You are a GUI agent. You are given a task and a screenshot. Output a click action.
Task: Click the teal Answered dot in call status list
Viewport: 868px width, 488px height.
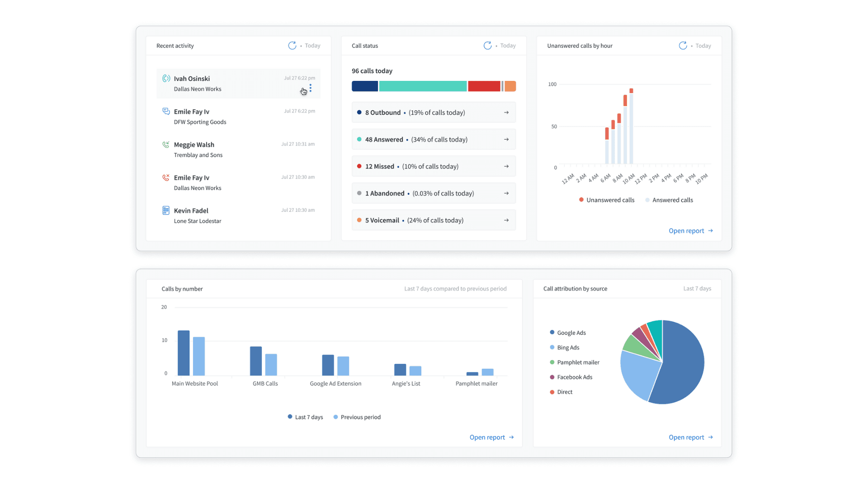(359, 140)
